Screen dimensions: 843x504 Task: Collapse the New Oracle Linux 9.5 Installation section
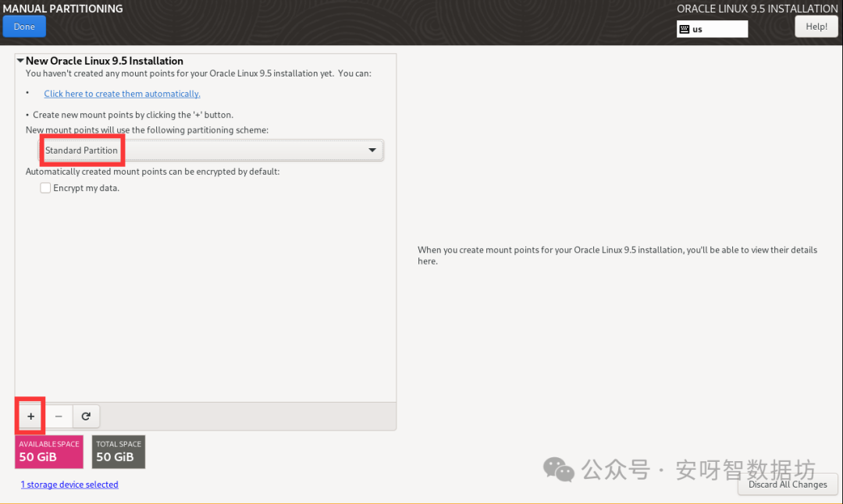[20, 61]
